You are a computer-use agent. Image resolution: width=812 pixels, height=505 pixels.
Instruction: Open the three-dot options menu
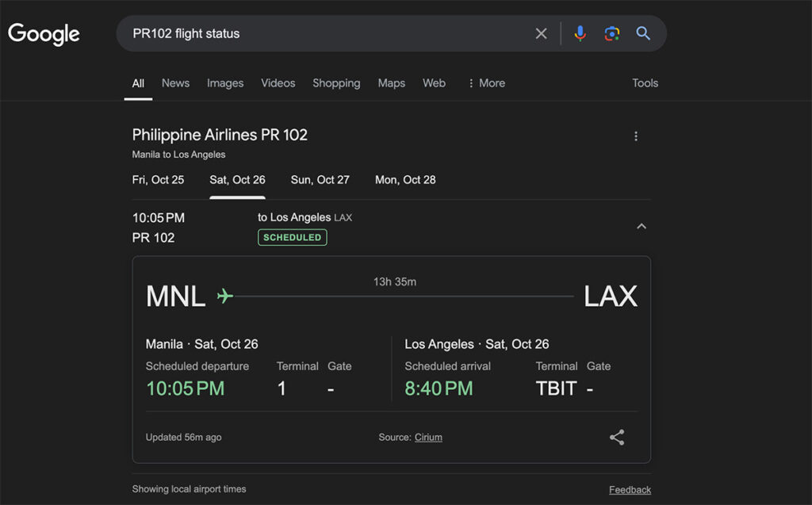coord(636,136)
